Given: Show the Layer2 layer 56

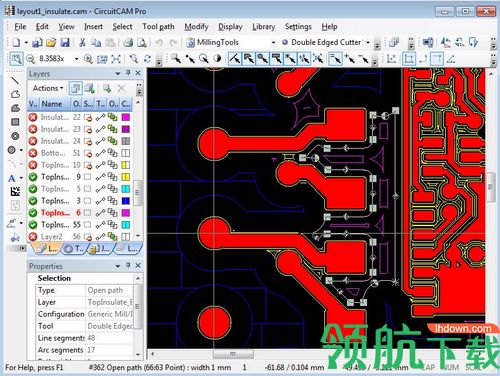Looking at the screenshot, I should click(33, 237).
